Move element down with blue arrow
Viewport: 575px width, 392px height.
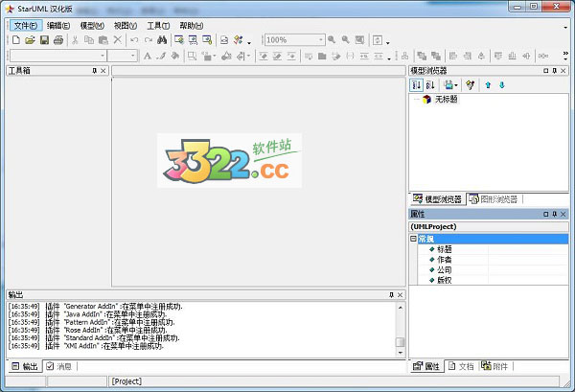502,85
